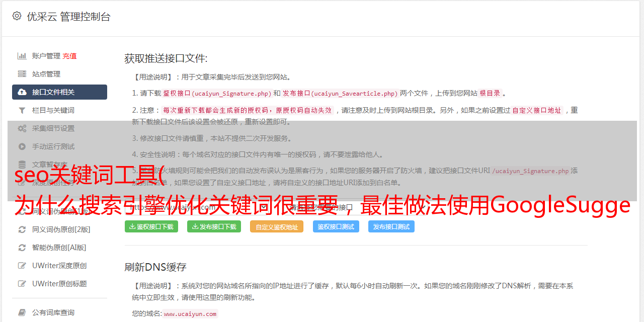Click the blue 发布接口测试 button
The image size is (644, 322).
coord(391,226)
